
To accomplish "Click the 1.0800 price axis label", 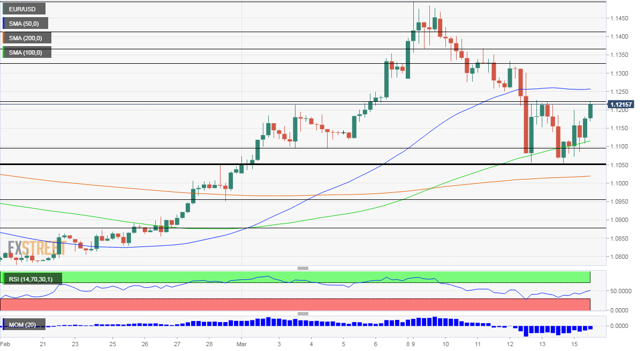I will (619, 257).
